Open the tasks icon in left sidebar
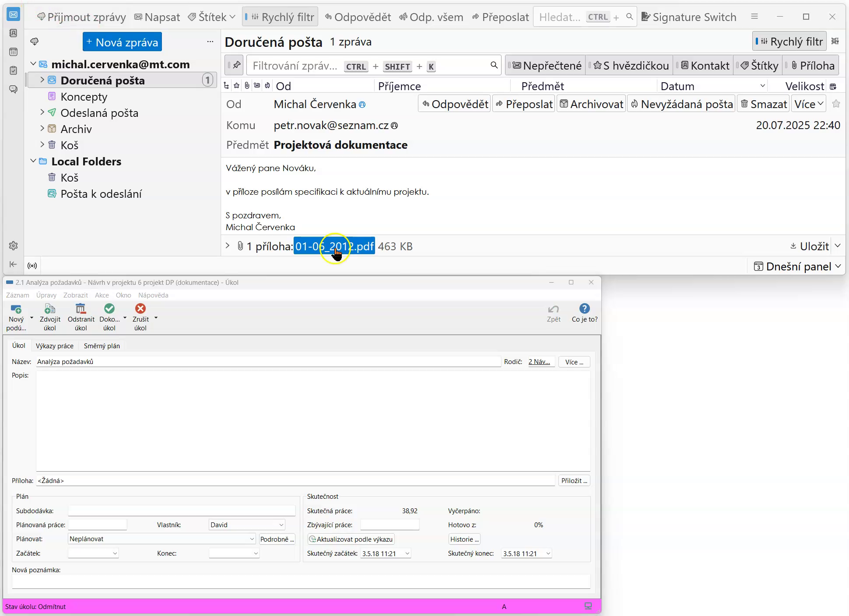The width and height of the screenshot is (849, 616). coord(13,70)
